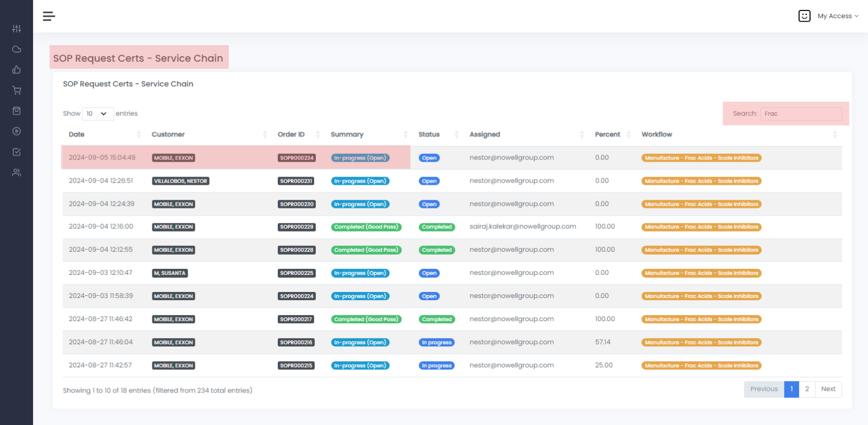Screen dimensions: 868x425
Task: Click the cloud icon in sidebar
Action: [17, 49]
